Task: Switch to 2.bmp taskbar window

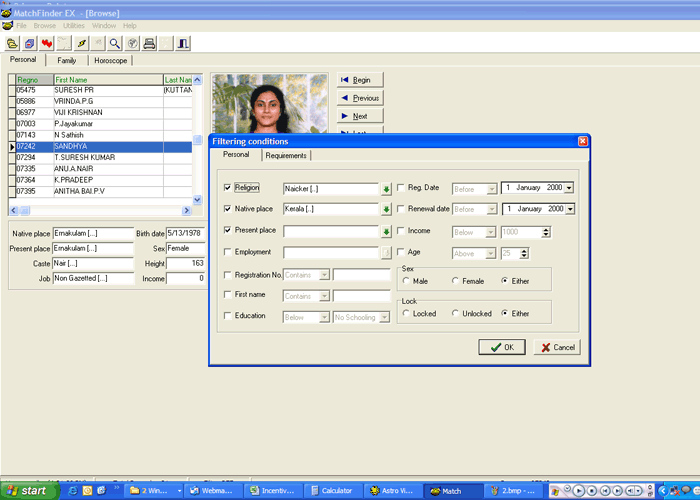Action: (x=512, y=491)
